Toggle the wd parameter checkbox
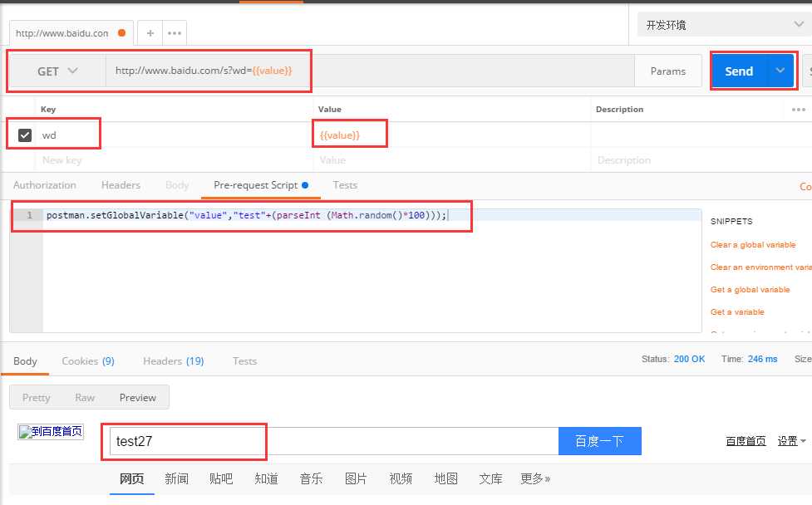The height and width of the screenshot is (505, 812). 25,135
